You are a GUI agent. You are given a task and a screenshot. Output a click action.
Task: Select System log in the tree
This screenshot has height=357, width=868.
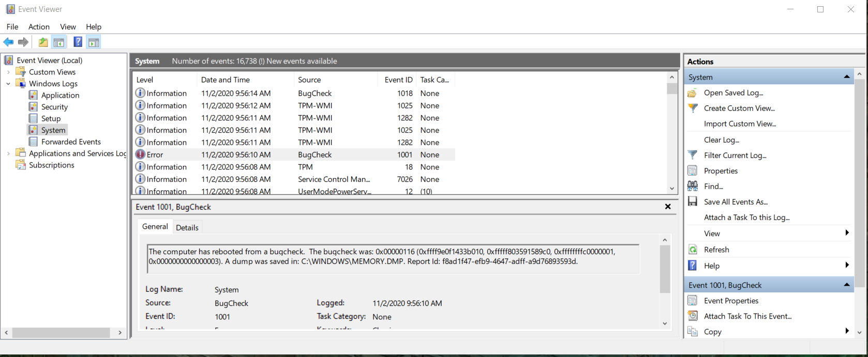(53, 130)
